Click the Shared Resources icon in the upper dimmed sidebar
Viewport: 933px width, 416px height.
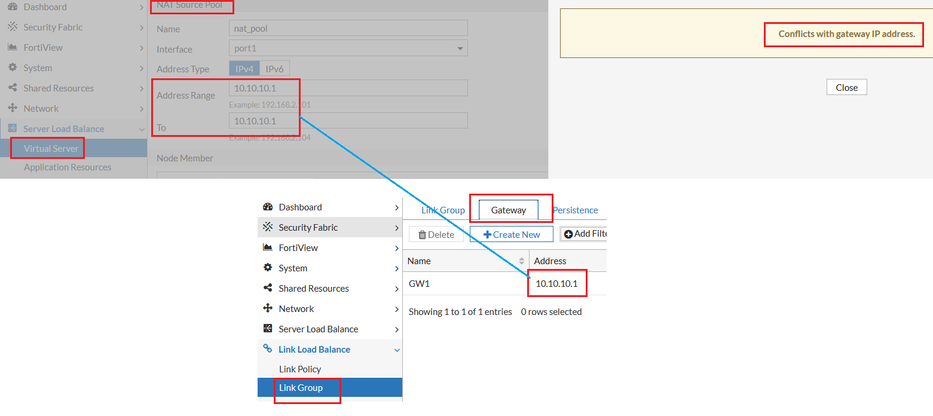pos(12,88)
